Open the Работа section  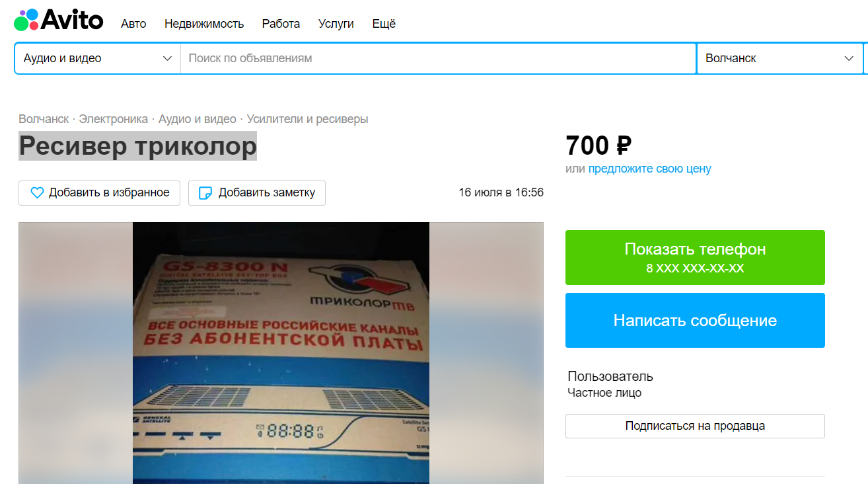click(281, 24)
